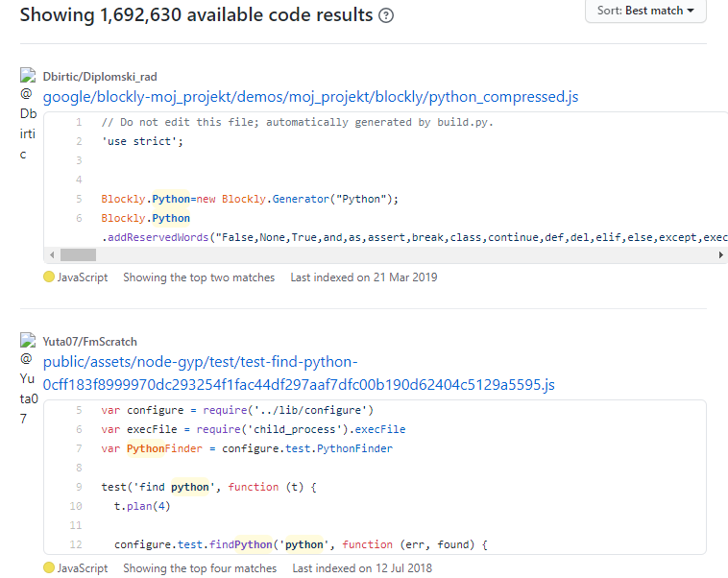Click the horizontal scrollbar right arrow

click(720, 254)
